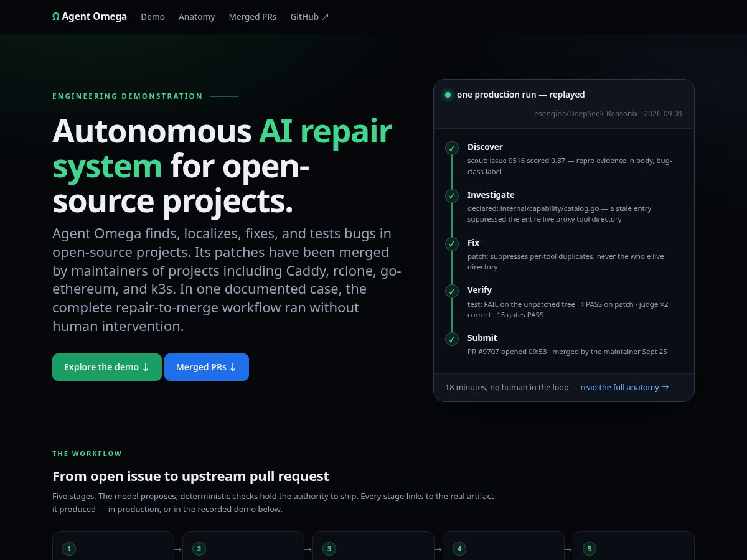Click the Submit step title
The image size is (747, 560).
click(482, 338)
